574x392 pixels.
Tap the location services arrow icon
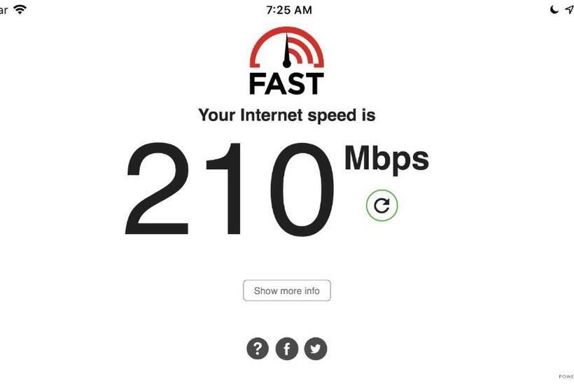point(570,10)
